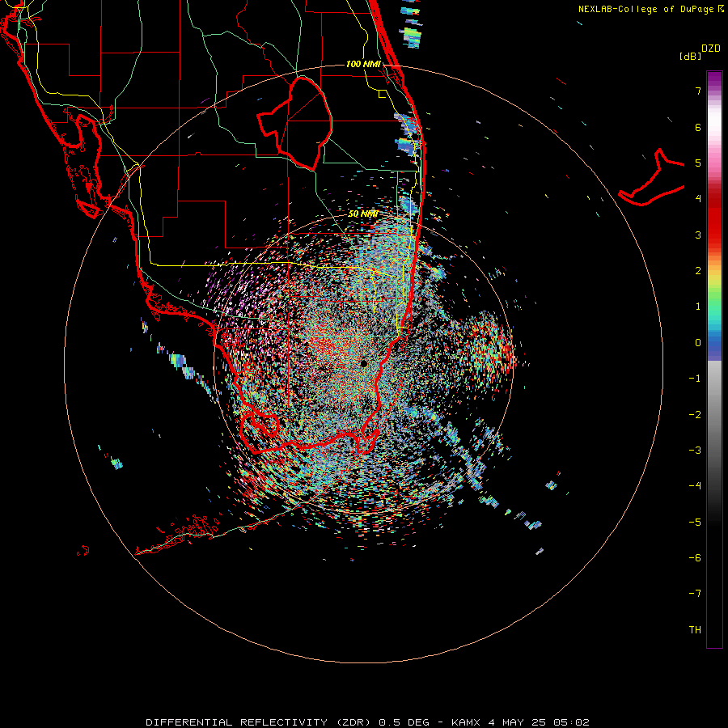Click the 4 dB tick label

coord(698,198)
